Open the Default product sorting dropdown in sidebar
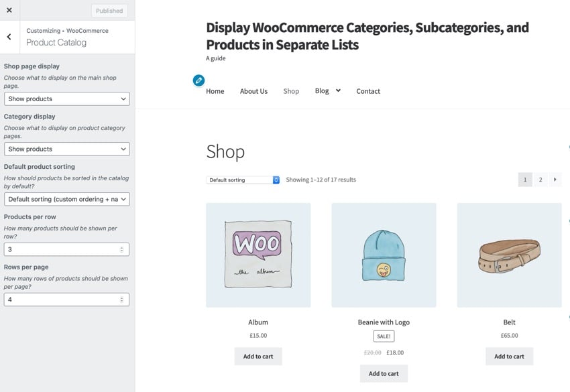 [x=66, y=199]
